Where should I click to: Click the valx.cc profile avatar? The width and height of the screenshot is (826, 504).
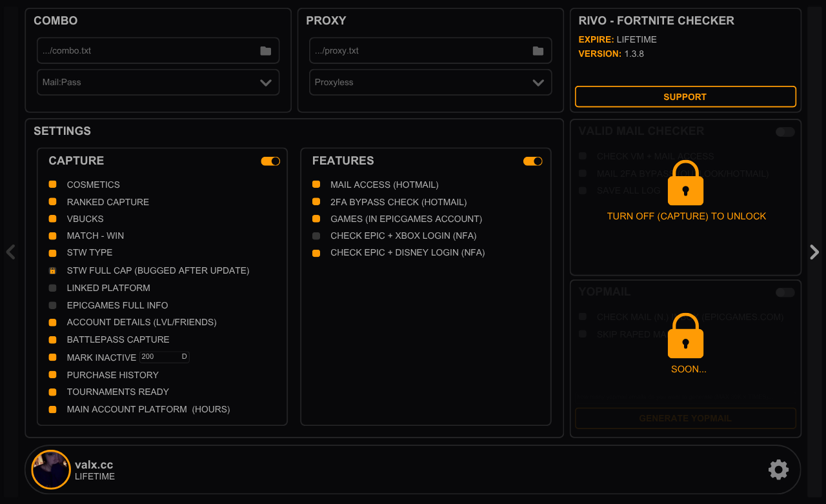click(x=51, y=470)
